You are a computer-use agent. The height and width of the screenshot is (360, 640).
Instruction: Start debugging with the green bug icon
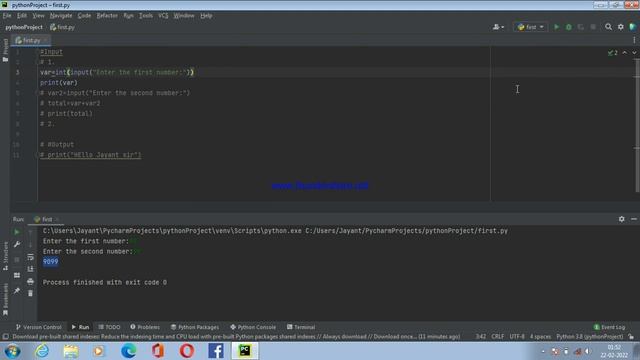pos(569,27)
